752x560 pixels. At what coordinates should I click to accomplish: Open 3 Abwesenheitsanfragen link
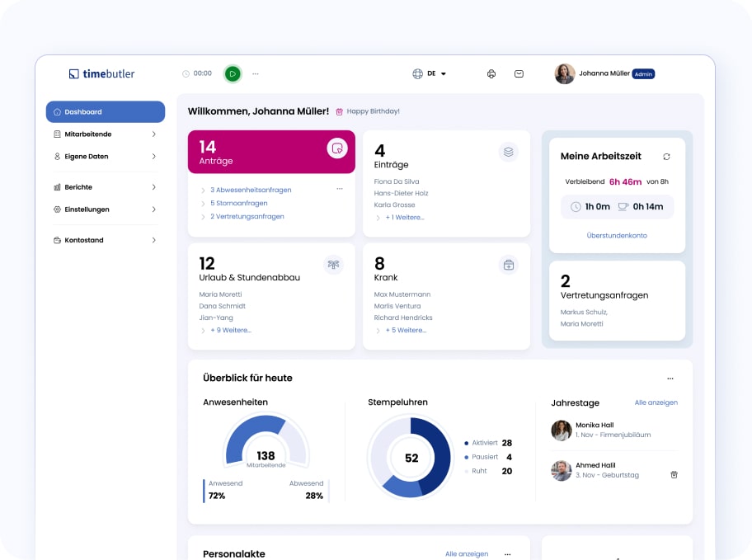(x=251, y=190)
